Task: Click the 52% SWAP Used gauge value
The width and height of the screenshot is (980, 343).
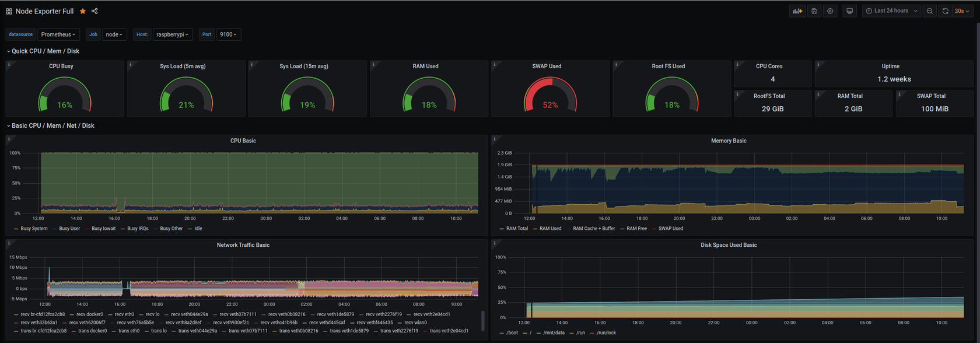Action: (x=550, y=105)
